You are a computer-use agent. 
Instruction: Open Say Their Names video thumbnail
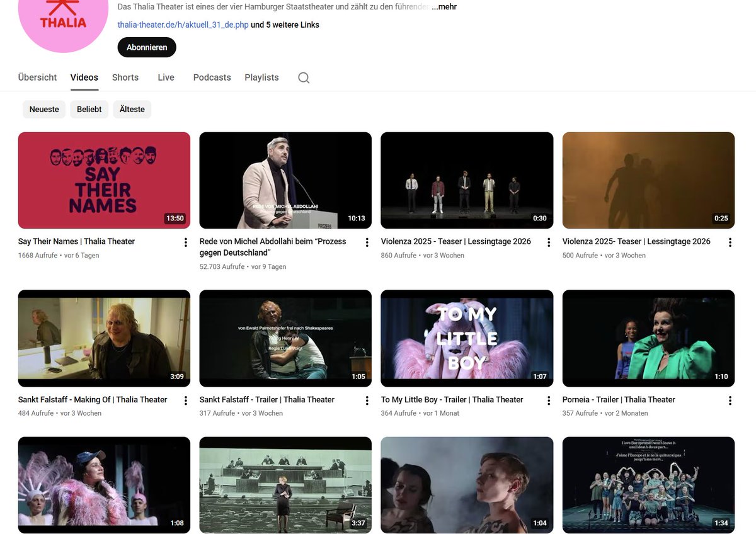[x=104, y=180]
